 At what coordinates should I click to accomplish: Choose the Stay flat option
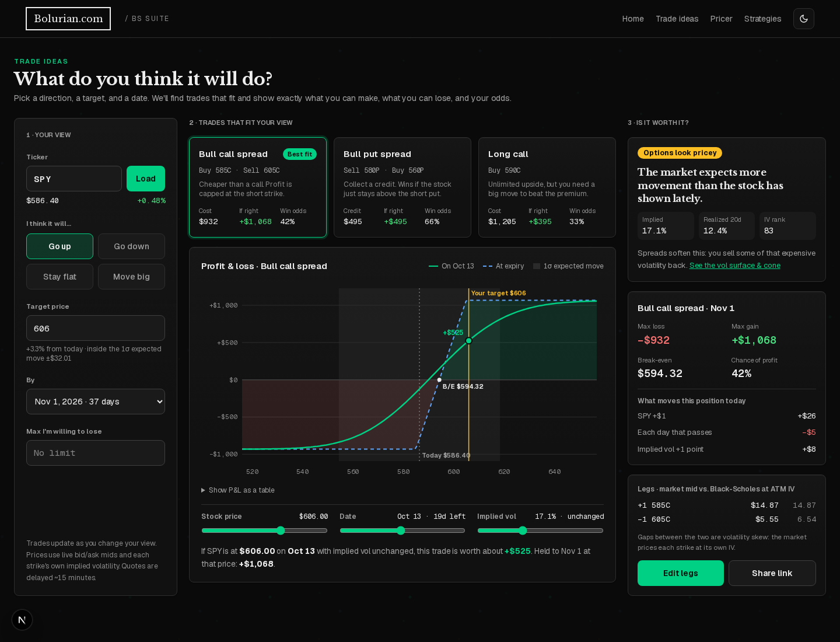[60, 277]
